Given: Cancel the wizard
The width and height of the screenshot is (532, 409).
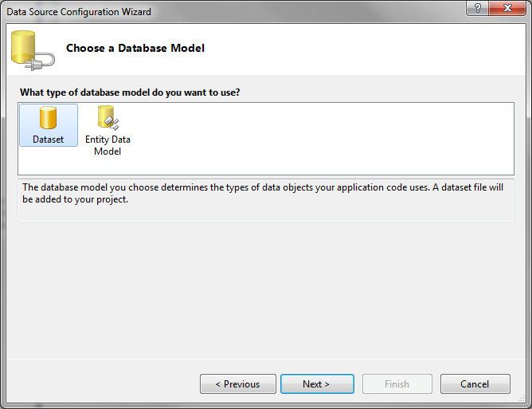Looking at the screenshot, I should point(475,384).
